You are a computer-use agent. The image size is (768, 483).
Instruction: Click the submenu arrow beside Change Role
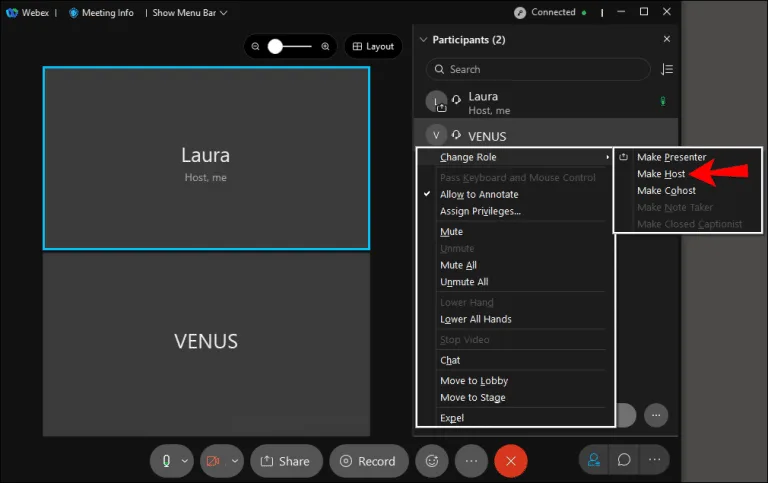click(x=607, y=157)
